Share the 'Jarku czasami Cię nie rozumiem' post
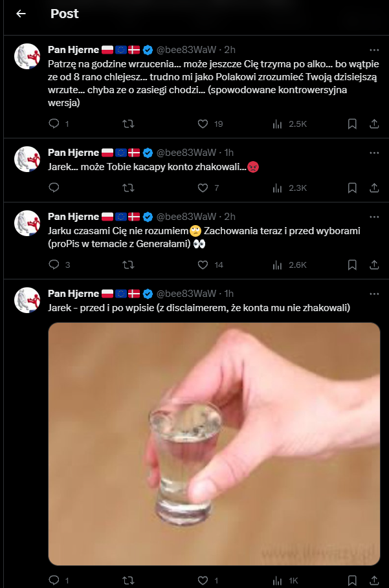The height and width of the screenshot is (588, 389). pos(374,265)
